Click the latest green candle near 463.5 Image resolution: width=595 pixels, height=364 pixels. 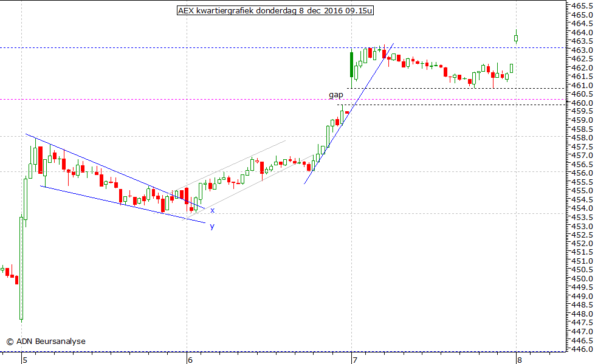coord(516,38)
